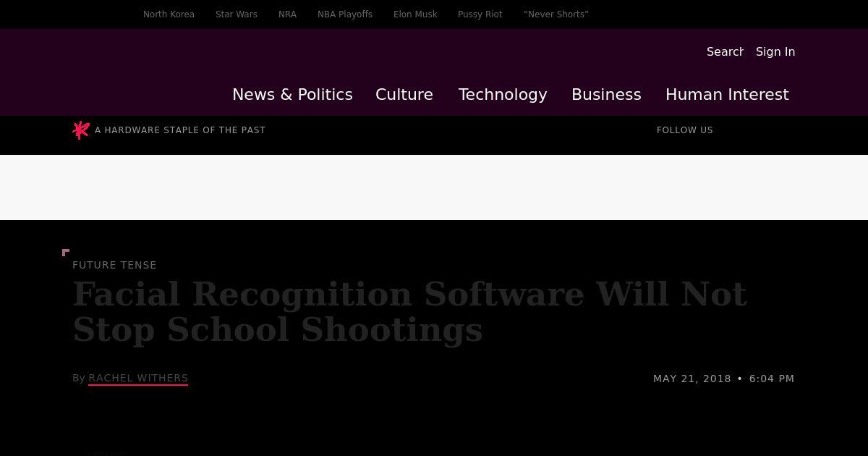Go to News & Politics section

(292, 95)
